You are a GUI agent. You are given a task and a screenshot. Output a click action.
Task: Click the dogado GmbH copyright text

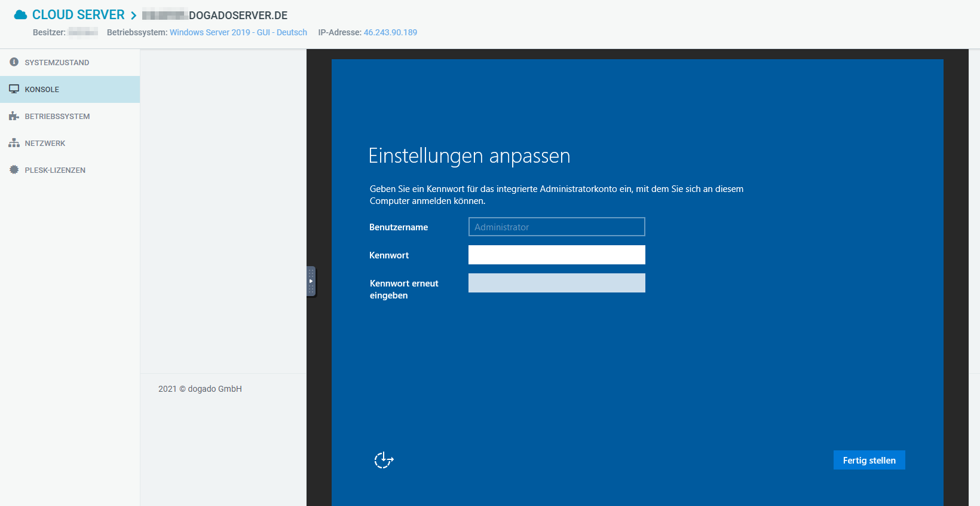[200, 389]
